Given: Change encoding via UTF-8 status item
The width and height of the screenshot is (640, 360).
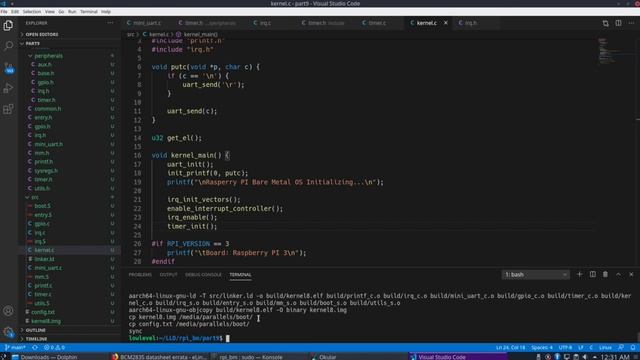Looking at the screenshot, I should 565,347.
